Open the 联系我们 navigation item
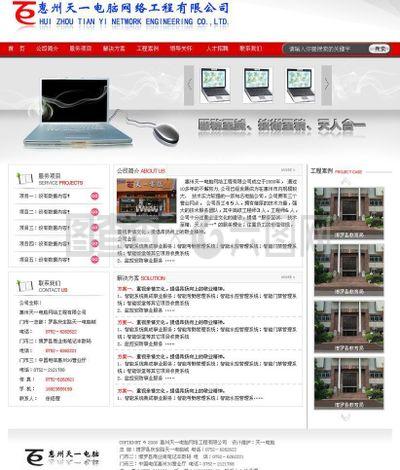Viewport: 400px width, 470px height. point(251,49)
